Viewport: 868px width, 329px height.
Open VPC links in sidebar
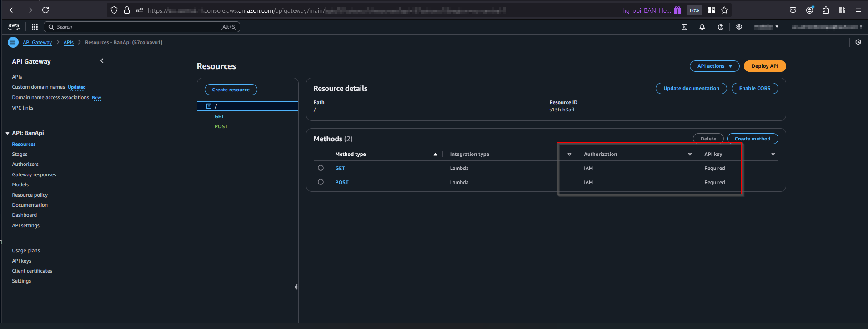(23, 108)
